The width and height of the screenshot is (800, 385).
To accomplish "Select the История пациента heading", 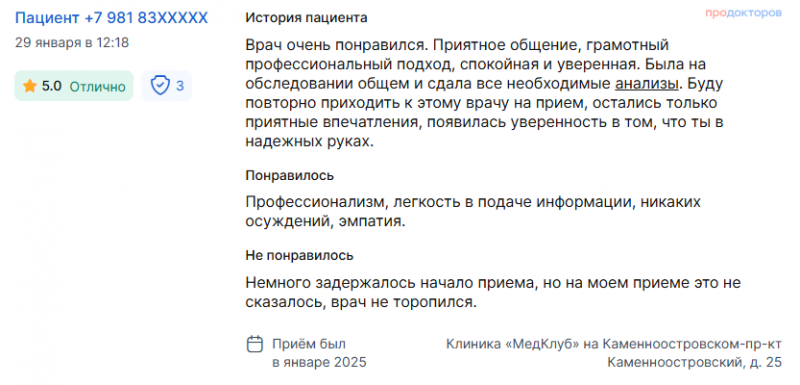I will 306,18.
